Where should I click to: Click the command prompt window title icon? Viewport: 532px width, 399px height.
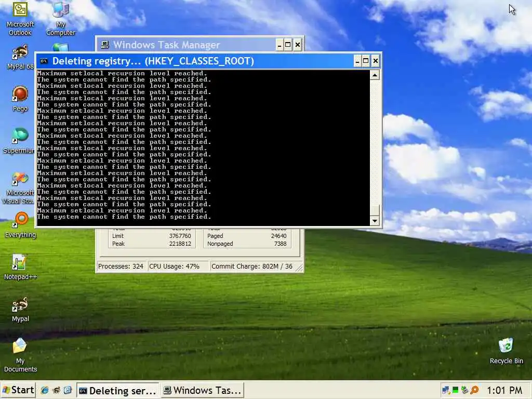pyautogui.click(x=44, y=61)
